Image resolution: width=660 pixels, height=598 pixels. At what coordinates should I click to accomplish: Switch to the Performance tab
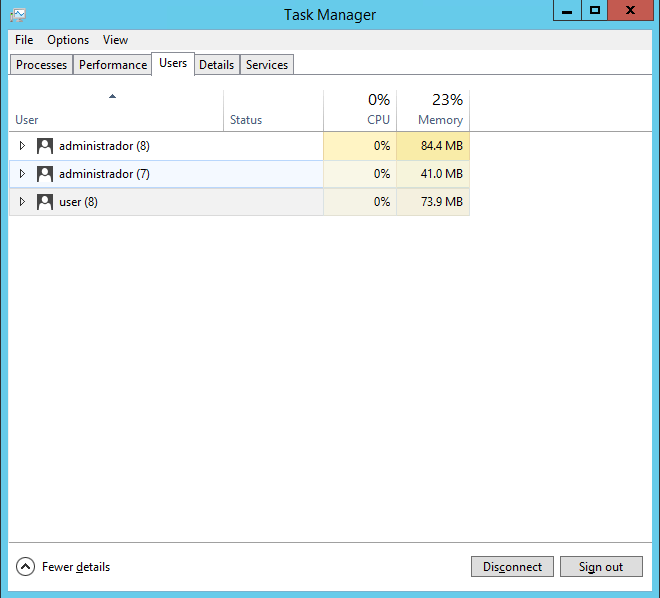(x=113, y=65)
